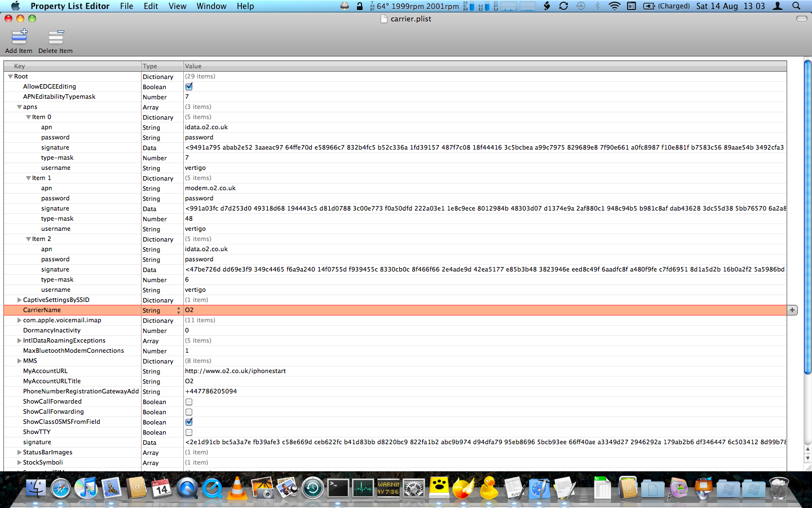Image resolution: width=812 pixels, height=508 pixels.
Task: Open the Property List Editor menu
Action: tap(70, 6)
